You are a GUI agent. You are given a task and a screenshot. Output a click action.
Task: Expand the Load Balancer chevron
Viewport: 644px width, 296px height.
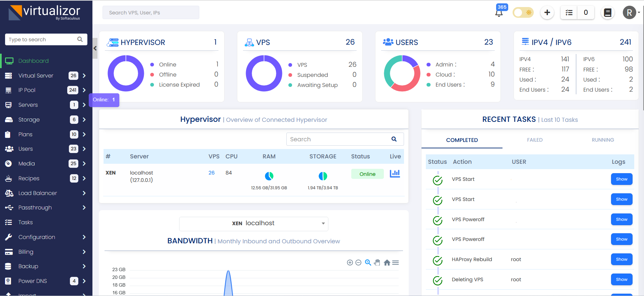pos(84,193)
